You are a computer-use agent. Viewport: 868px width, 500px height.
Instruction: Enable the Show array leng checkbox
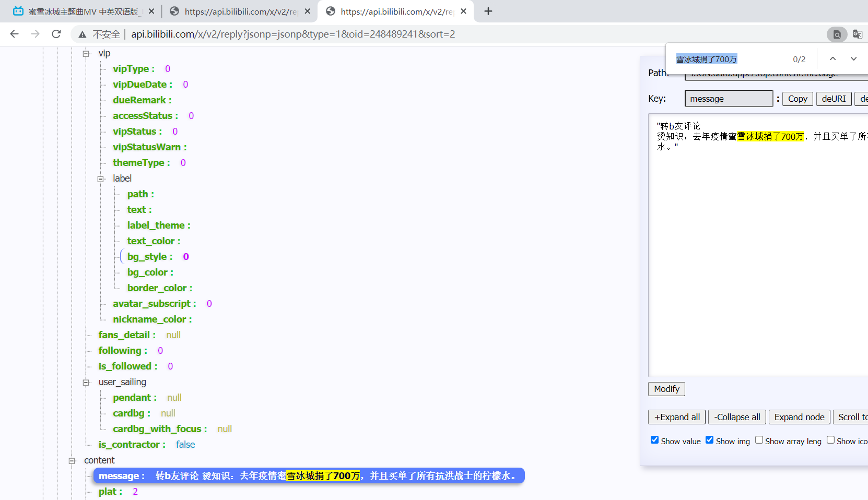[x=759, y=440]
